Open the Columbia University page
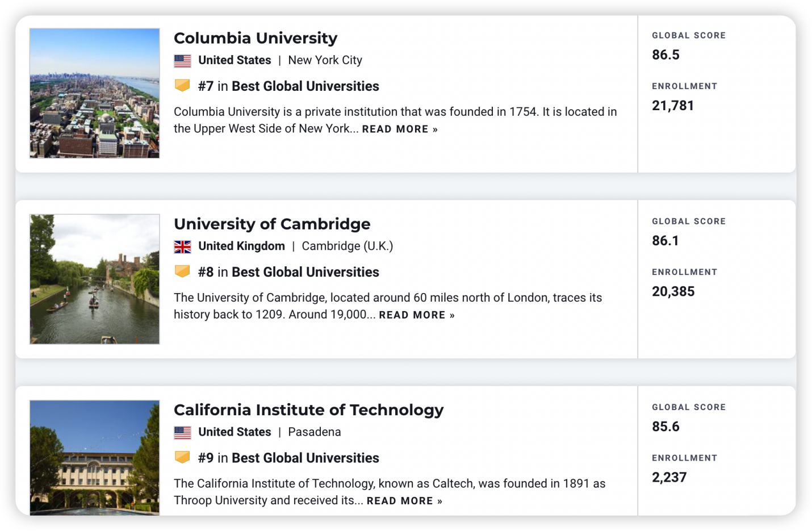 (x=256, y=38)
